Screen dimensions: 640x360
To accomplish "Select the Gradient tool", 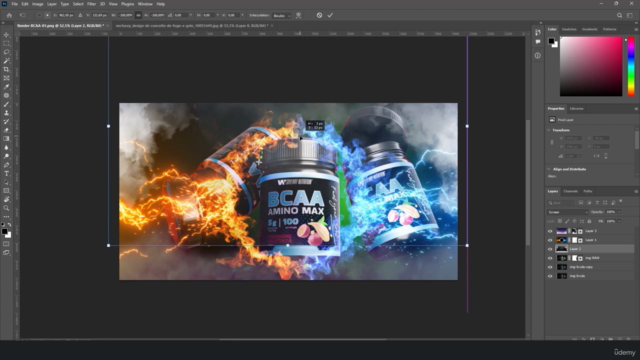I will tap(6, 139).
